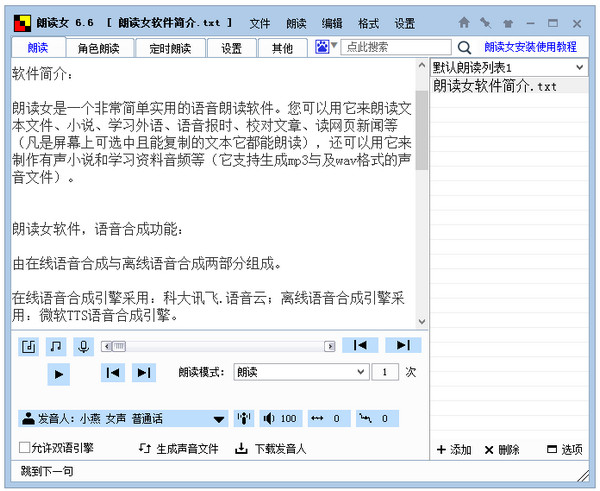The width and height of the screenshot is (600, 491).
Task: Start reading with the play button
Action: tap(59, 374)
